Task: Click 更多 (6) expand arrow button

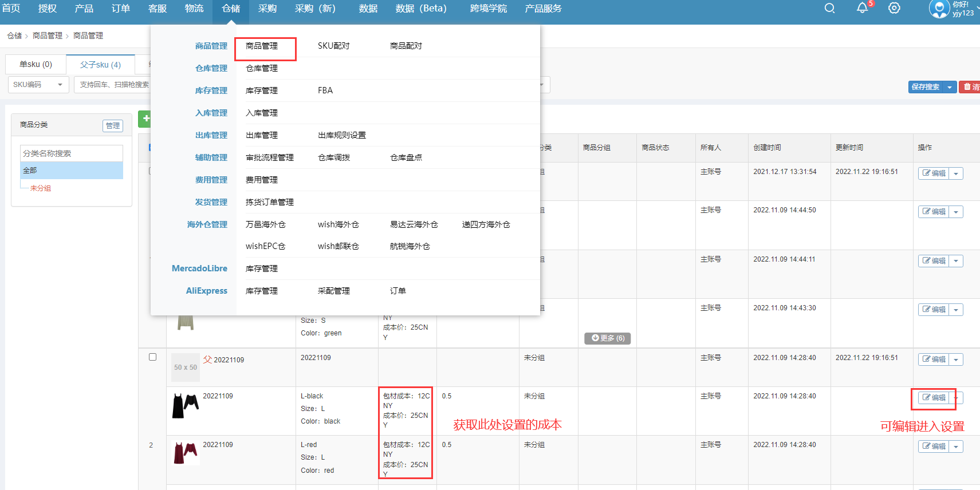Action: click(608, 338)
